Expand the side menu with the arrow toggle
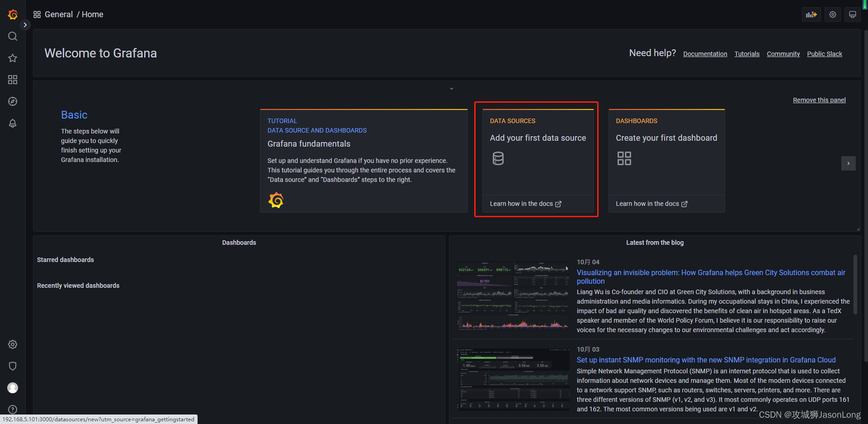 (x=25, y=25)
